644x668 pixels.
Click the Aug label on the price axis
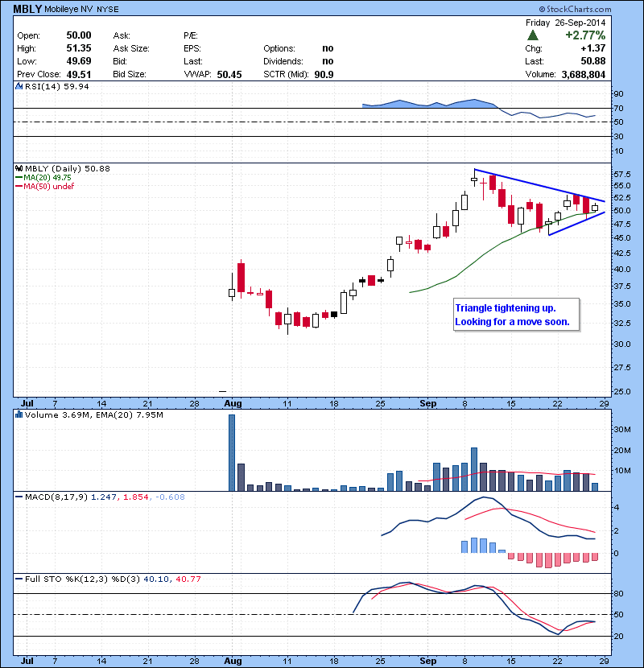coord(233,403)
